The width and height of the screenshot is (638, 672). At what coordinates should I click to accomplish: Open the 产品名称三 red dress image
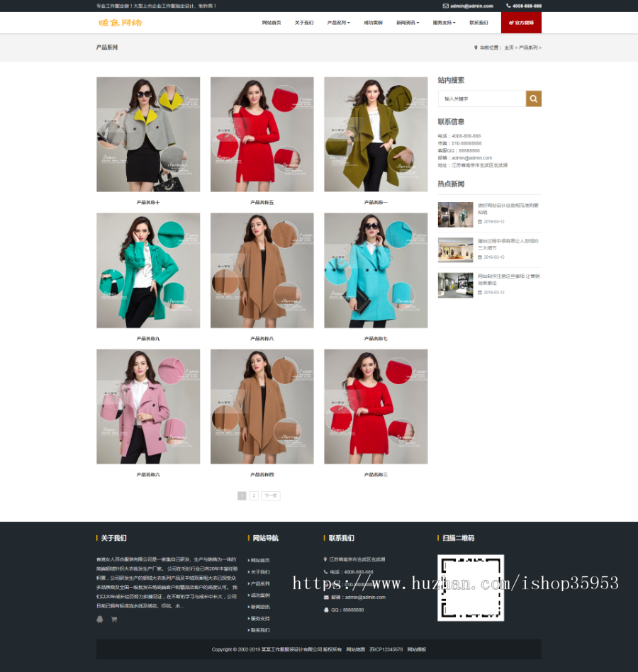coord(376,406)
